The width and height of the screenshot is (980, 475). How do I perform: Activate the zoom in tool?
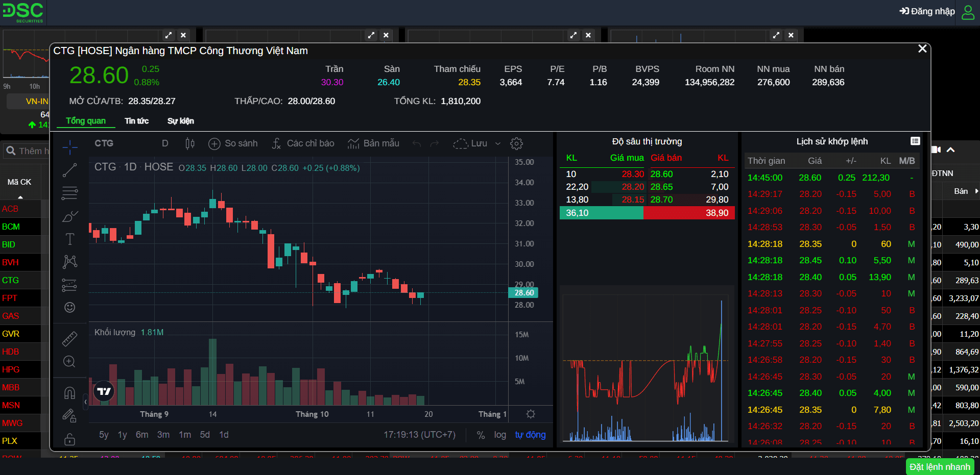[x=70, y=362]
